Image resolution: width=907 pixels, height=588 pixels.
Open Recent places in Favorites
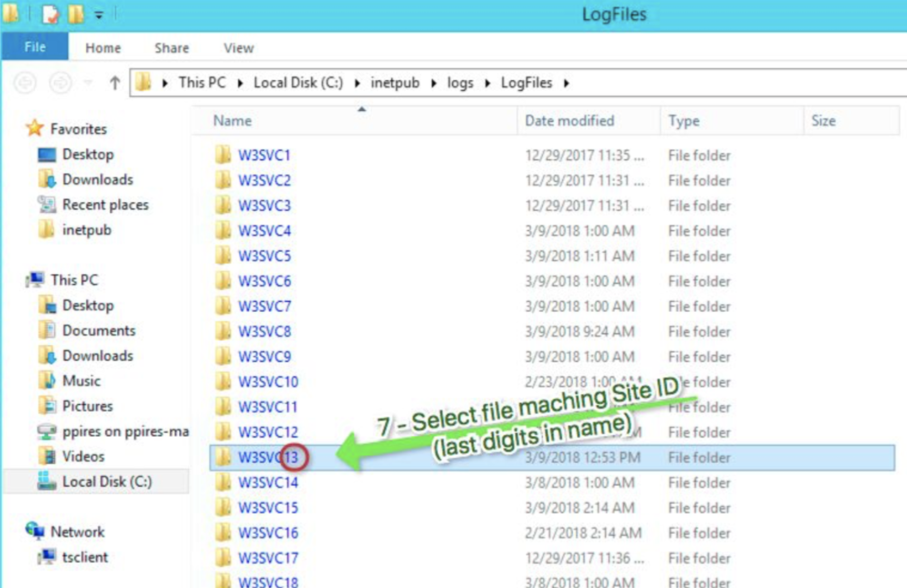[105, 205]
